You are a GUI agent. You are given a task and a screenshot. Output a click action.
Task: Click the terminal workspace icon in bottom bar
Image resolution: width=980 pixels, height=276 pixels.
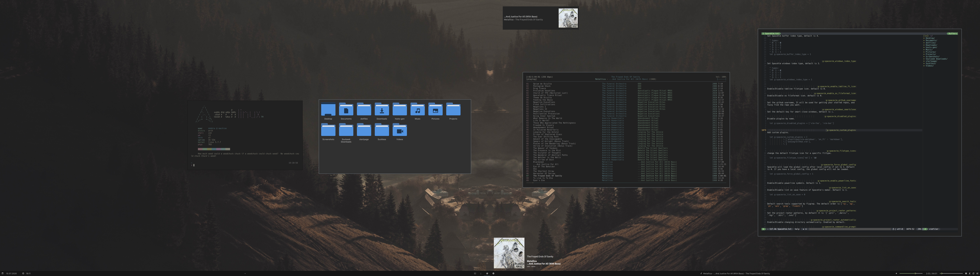[475, 273]
